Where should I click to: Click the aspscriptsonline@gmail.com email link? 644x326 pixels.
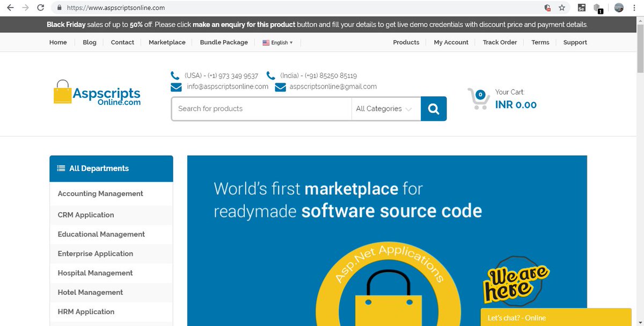tap(333, 86)
